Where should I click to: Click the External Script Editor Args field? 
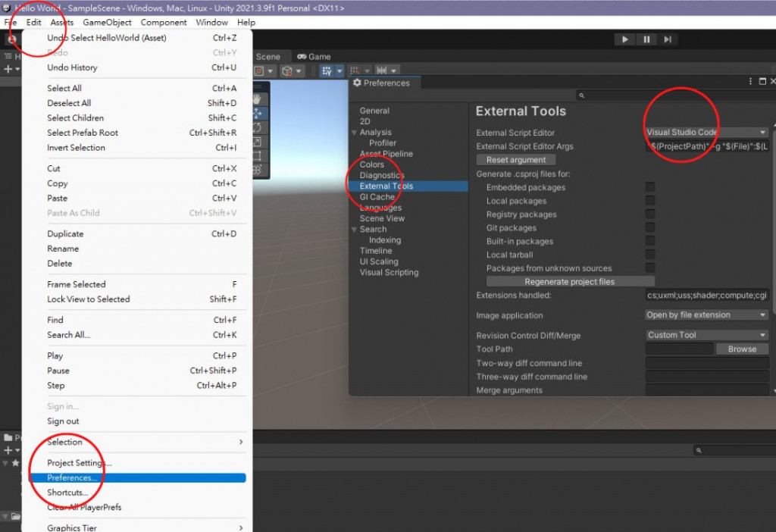[707, 146]
